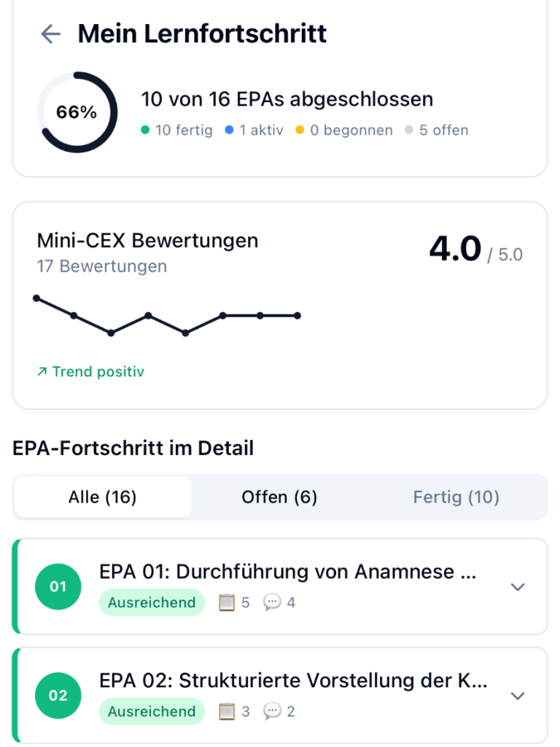Switch to the Offen (6) tab

click(279, 498)
